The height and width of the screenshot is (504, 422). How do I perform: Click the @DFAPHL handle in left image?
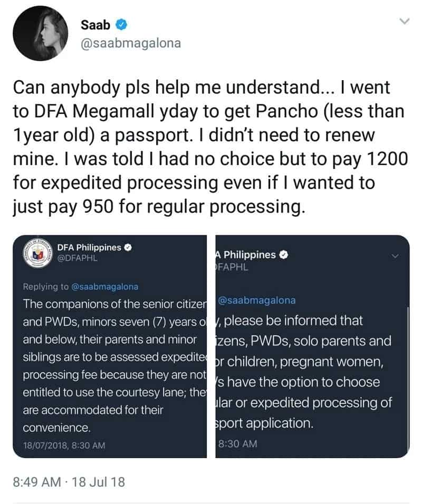77,258
